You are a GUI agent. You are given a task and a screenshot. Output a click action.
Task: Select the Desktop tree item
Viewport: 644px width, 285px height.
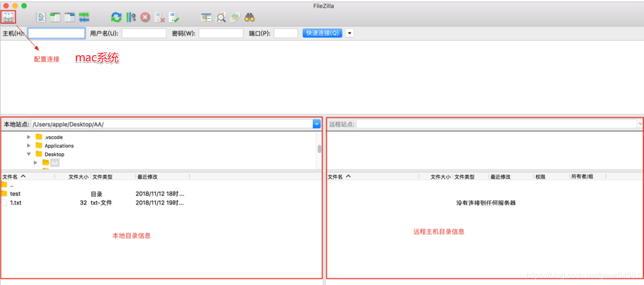point(54,154)
